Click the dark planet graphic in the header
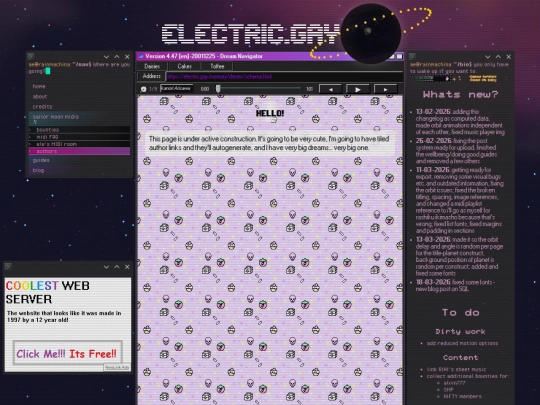The image size is (540, 405). [371, 33]
